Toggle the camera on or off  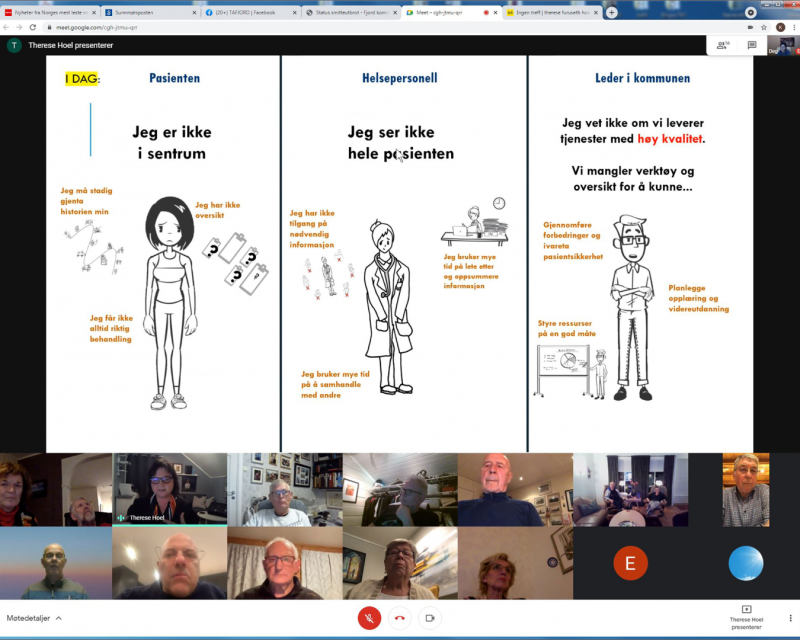point(430,618)
